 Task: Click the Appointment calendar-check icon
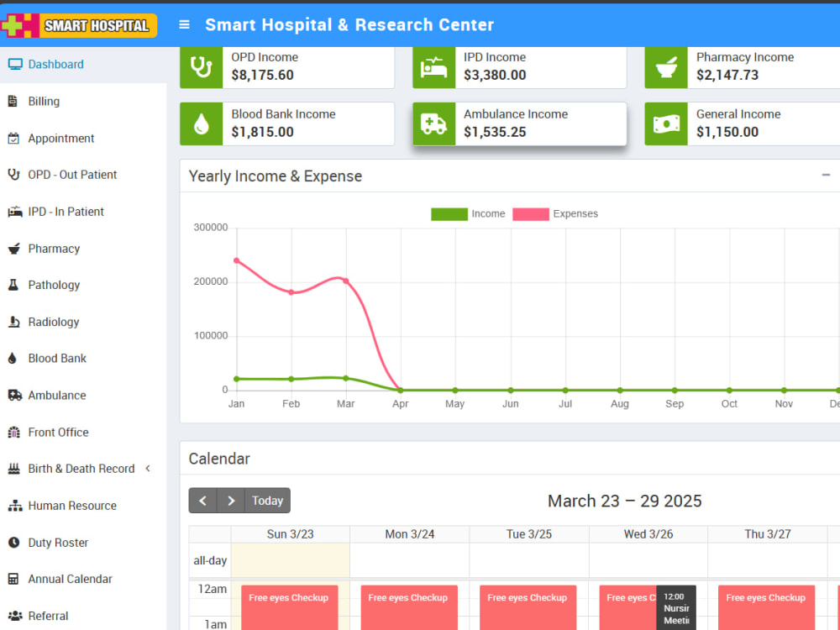[x=13, y=139]
